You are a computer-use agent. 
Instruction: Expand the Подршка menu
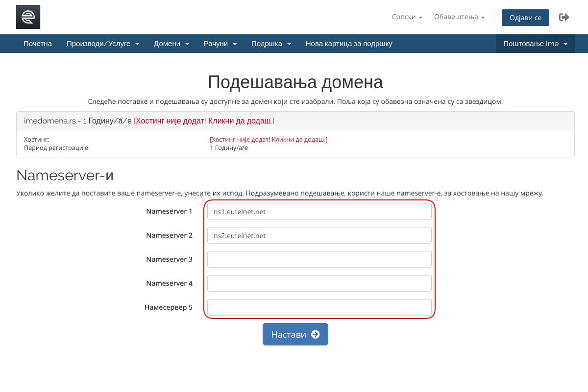pos(271,44)
